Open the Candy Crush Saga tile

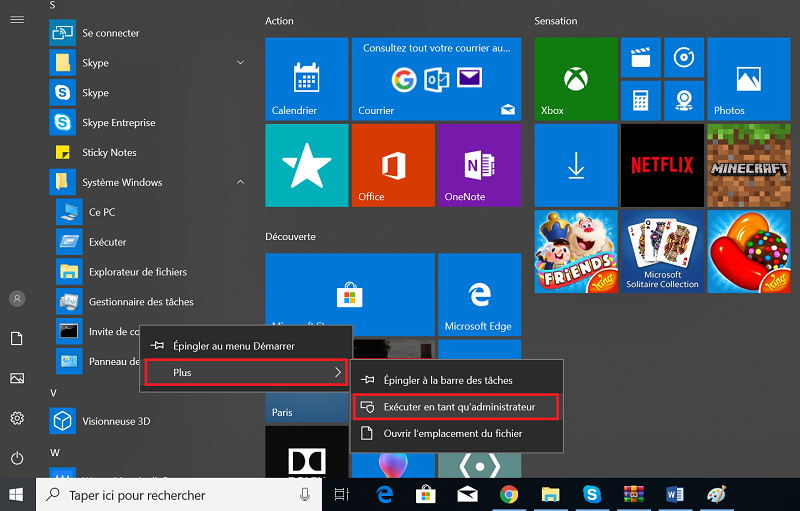click(749, 251)
